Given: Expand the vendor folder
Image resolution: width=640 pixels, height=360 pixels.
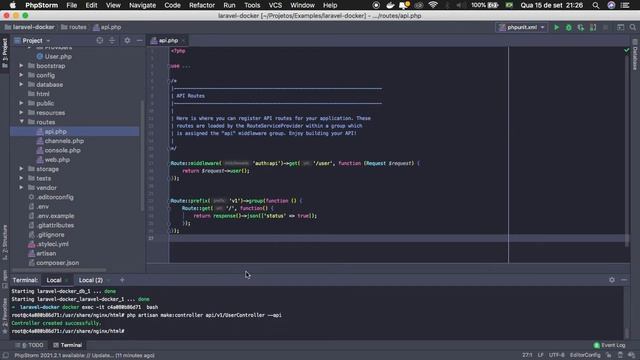Looking at the screenshot, I should click(x=21, y=188).
